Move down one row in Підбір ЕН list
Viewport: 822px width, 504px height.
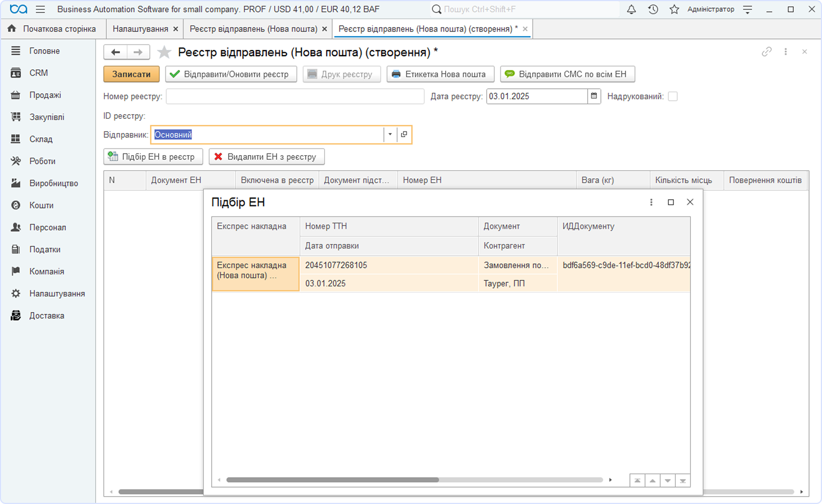(668, 480)
